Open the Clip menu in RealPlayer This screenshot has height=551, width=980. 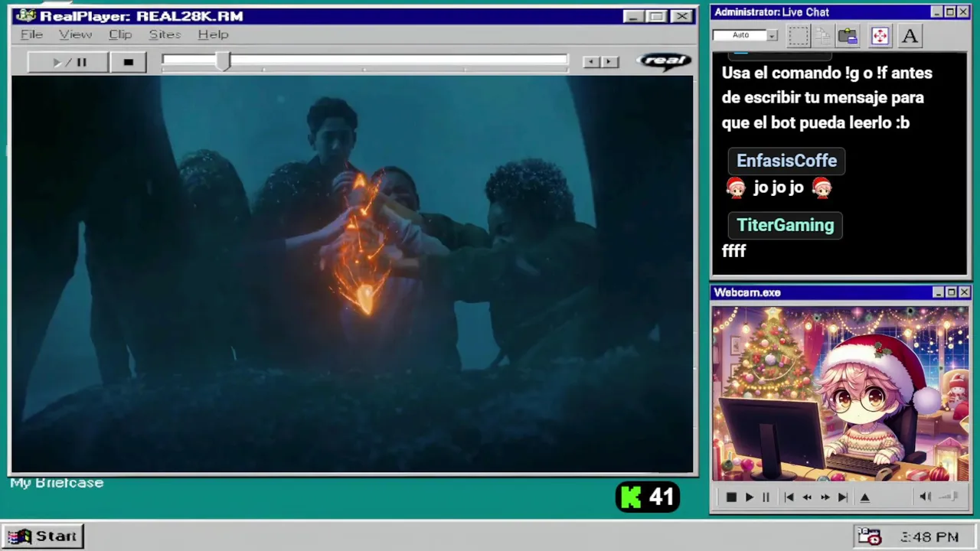[x=120, y=34]
